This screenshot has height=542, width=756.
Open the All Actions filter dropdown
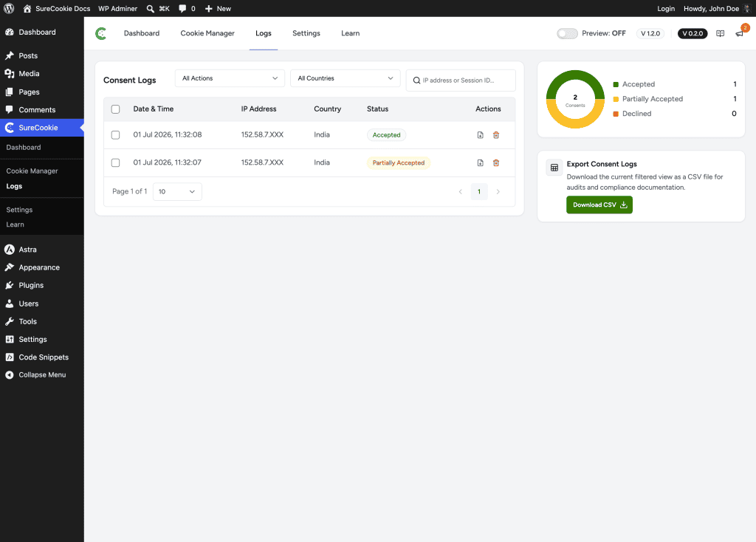coord(230,78)
